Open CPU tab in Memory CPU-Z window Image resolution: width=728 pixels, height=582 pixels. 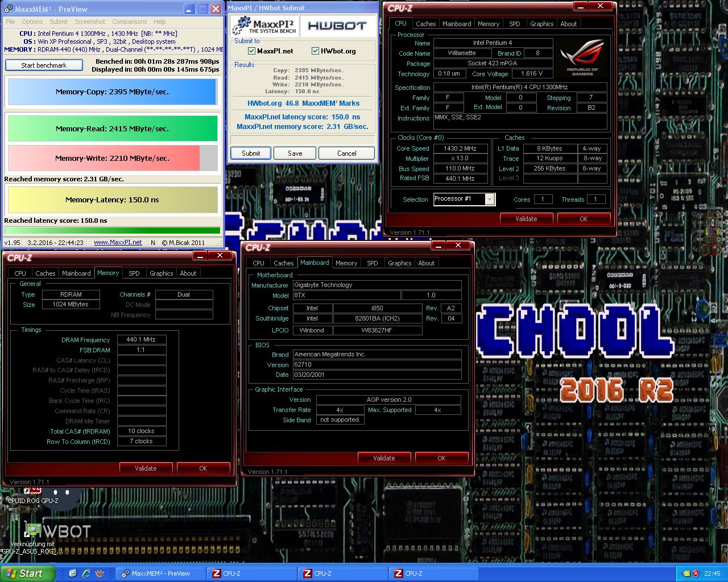coord(20,273)
